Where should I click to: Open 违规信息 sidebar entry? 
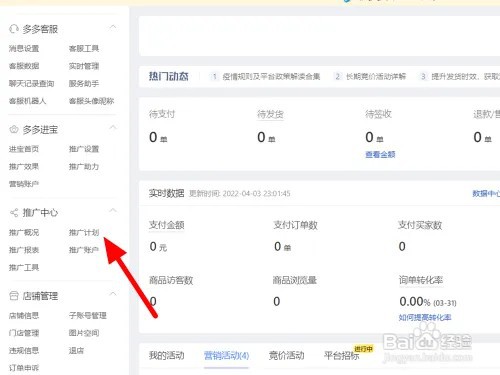(x=24, y=350)
